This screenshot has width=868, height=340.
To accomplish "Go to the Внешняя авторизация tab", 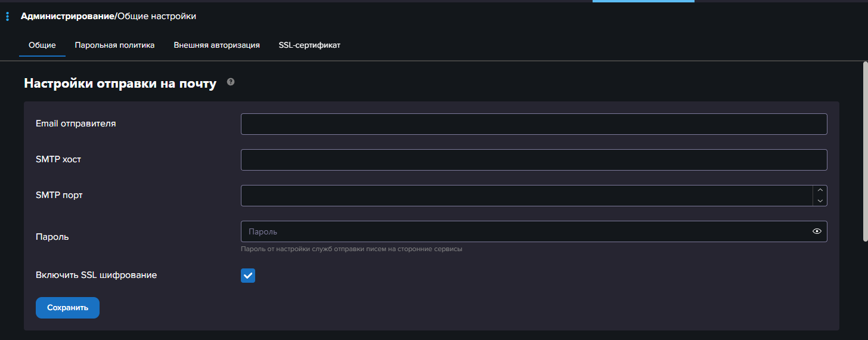I will click(216, 45).
